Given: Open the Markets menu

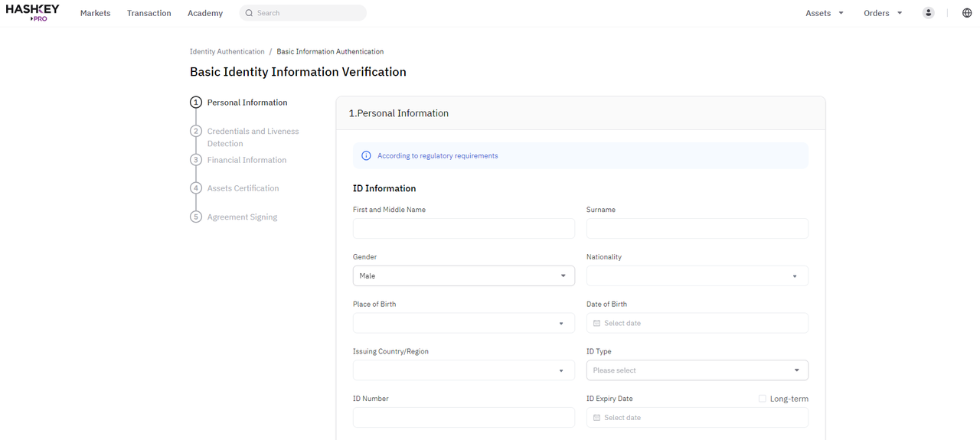Looking at the screenshot, I should click(95, 13).
